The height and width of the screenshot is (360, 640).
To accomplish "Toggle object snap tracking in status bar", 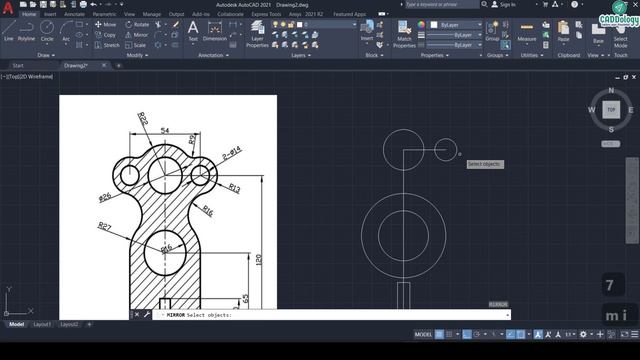I will pyautogui.click(x=511, y=334).
